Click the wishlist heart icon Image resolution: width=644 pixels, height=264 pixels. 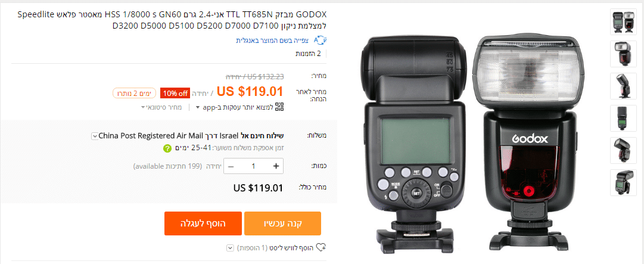(x=321, y=248)
